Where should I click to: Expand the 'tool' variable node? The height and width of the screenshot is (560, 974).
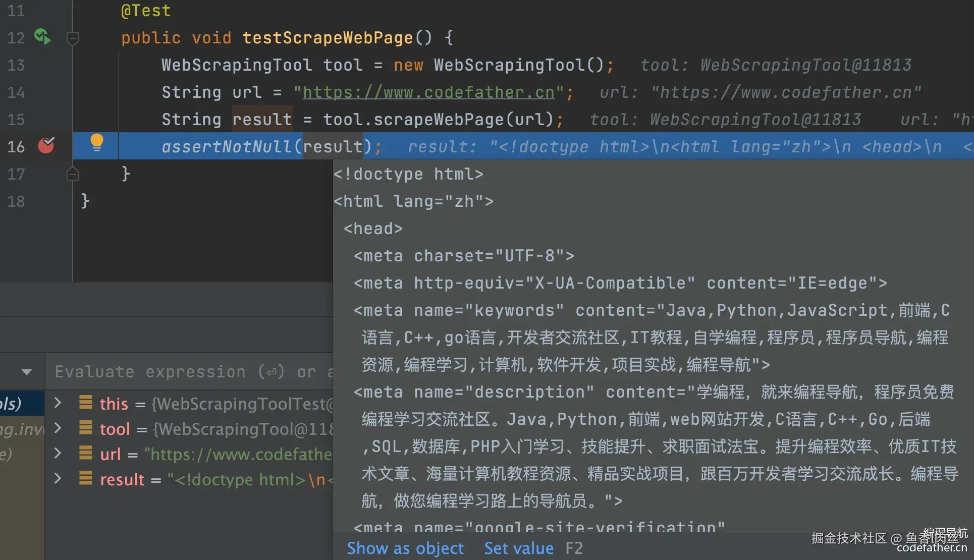58,428
